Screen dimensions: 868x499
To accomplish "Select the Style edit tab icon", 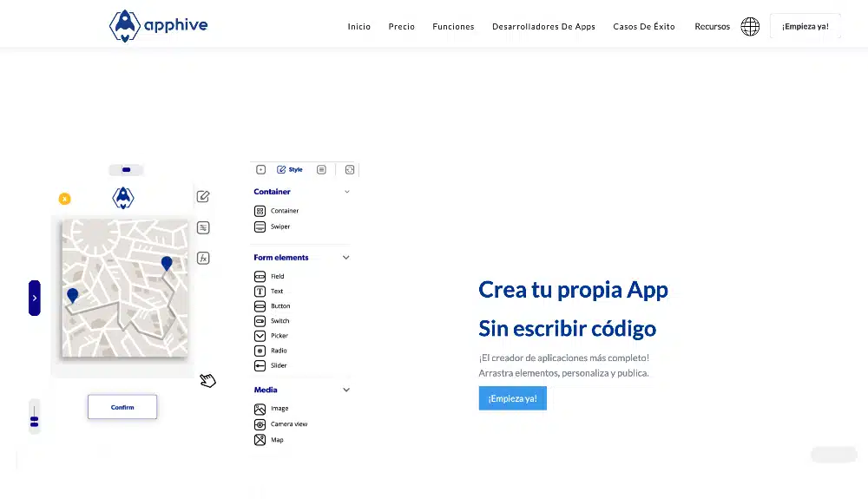I will (281, 170).
